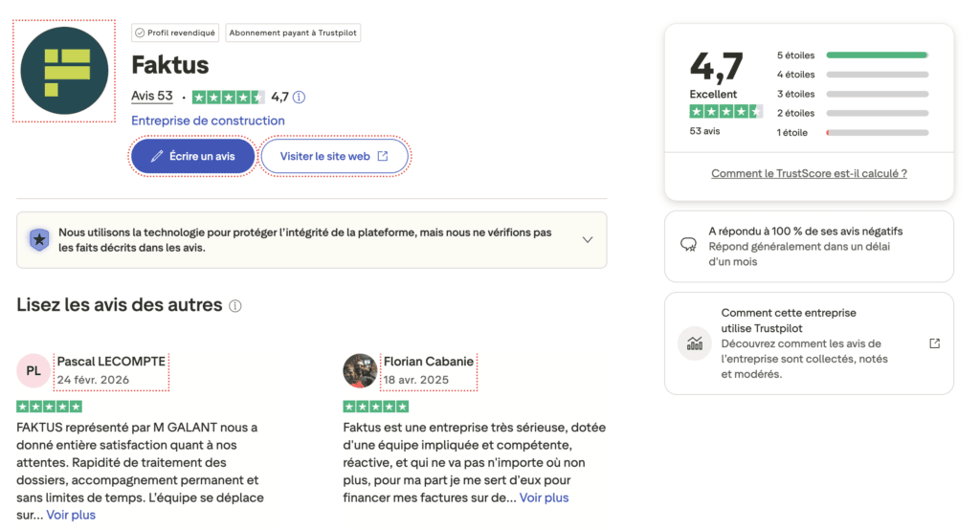
Task: Filter by the 4 étoiles rating bar
Action: (878, 75)
